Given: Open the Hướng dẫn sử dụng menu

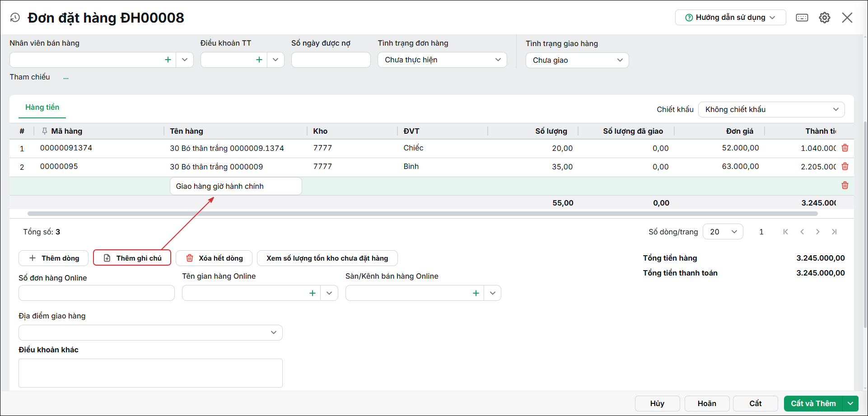Looking at the screenshot, I should coord(730,18).
